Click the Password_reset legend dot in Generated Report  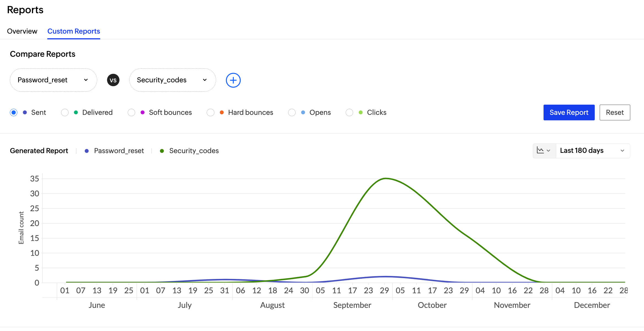(x=87, y=151)
